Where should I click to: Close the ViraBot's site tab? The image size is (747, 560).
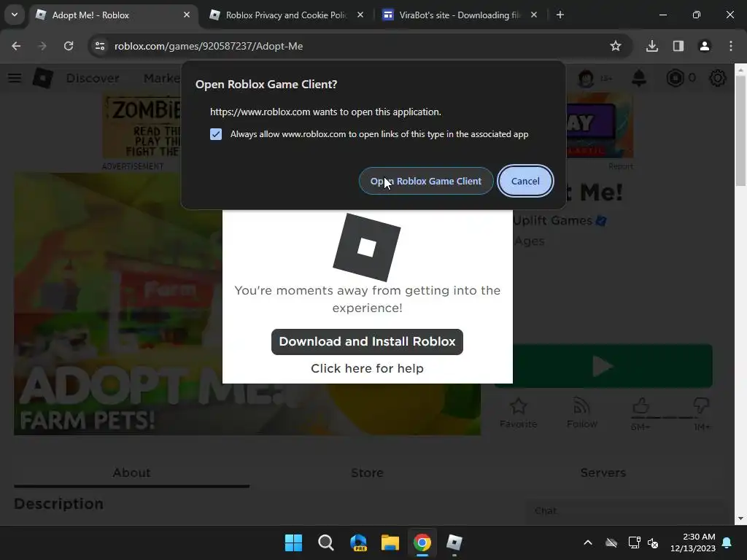tap(534, 15)
